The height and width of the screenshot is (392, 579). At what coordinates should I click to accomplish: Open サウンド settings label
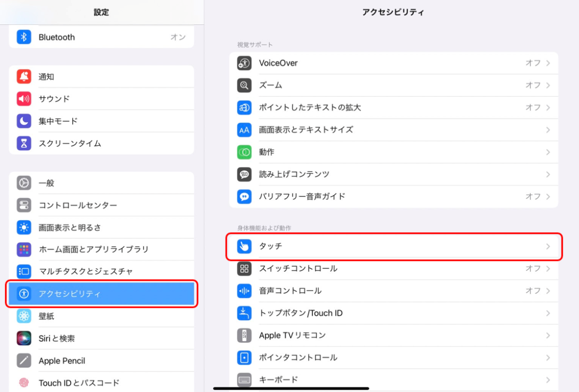(x=54, y=99)
